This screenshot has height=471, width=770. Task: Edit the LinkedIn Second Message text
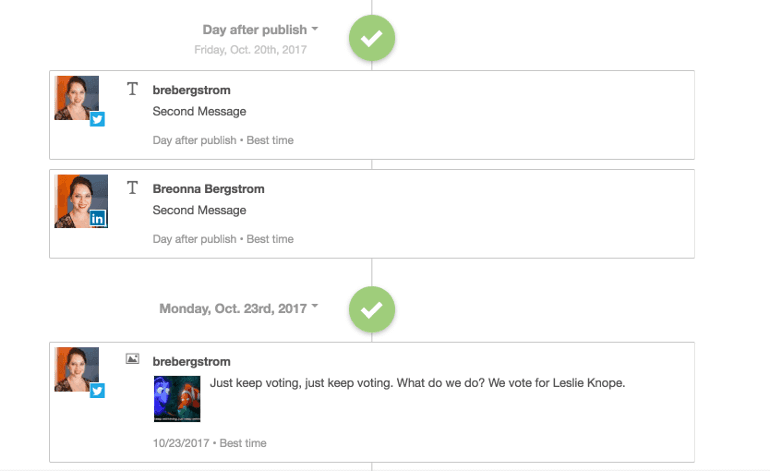199,210
